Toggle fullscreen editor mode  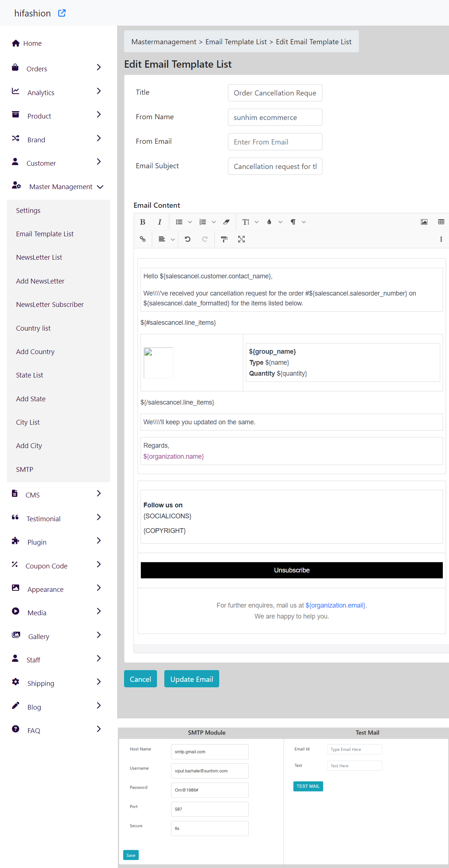tap(242, 239)
